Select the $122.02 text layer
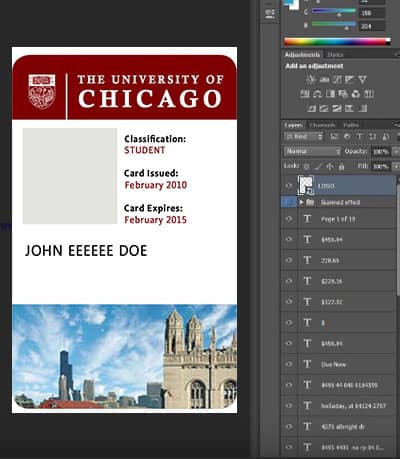Screen dimensions: 400x459 tap(347, 302)
